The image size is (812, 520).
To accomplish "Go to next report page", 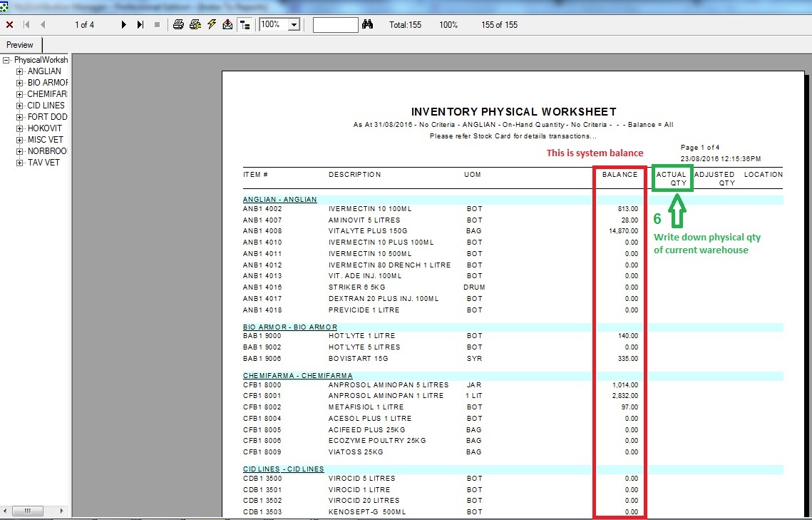I will click(x=124, y=25).
